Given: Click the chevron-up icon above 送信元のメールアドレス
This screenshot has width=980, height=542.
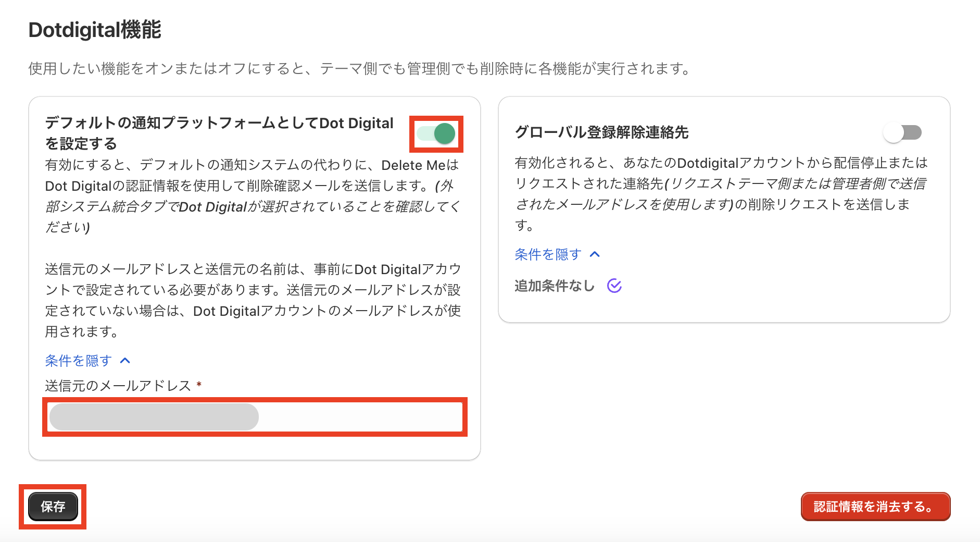Looking at the screenshot, I should point(125,361).
